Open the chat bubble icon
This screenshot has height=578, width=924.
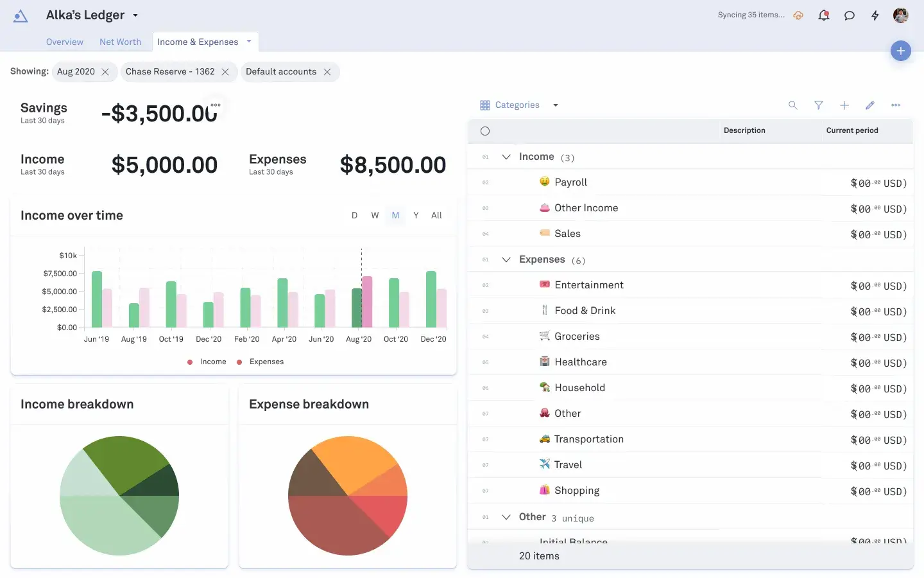point(850,15)
